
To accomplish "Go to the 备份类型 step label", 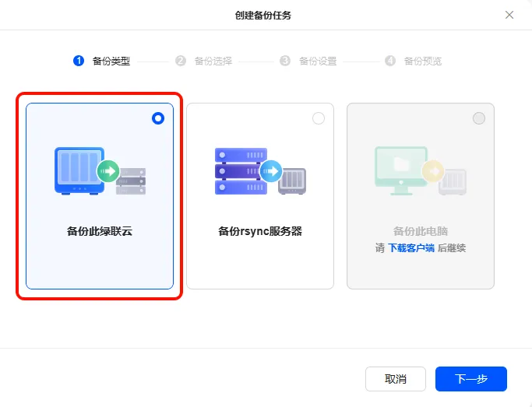I will click(x=111, y=61).
